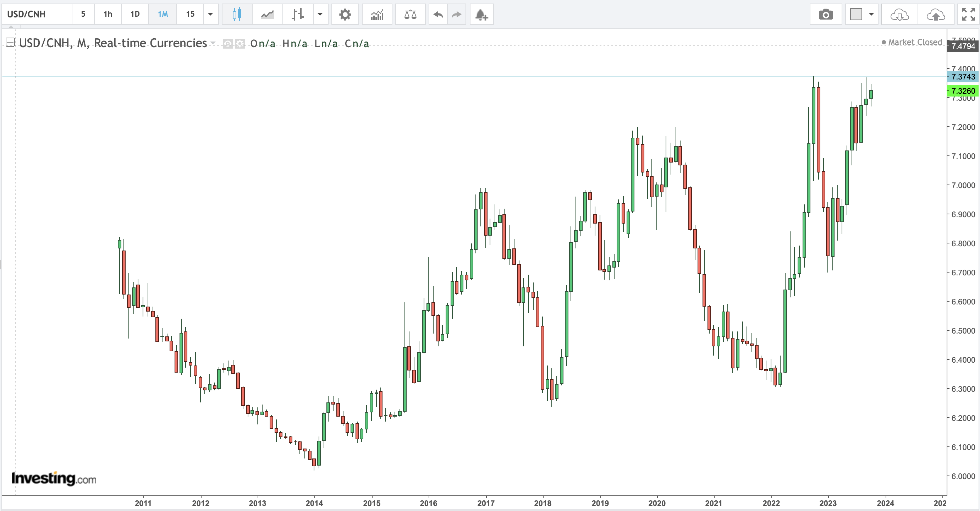This screenshot has width=980, height=511.
Task: Click the compare symbols scales icon
Action: click(x=410, y=15)
